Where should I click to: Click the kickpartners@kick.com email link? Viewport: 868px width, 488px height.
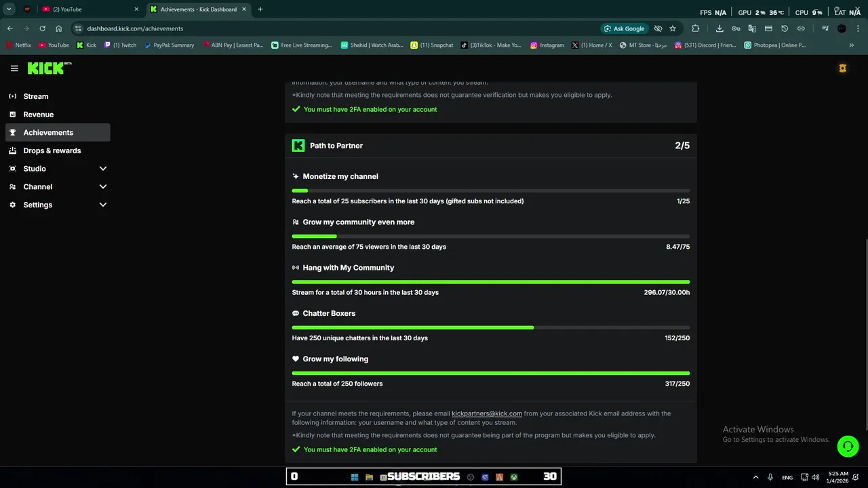(x=487, y=413)
